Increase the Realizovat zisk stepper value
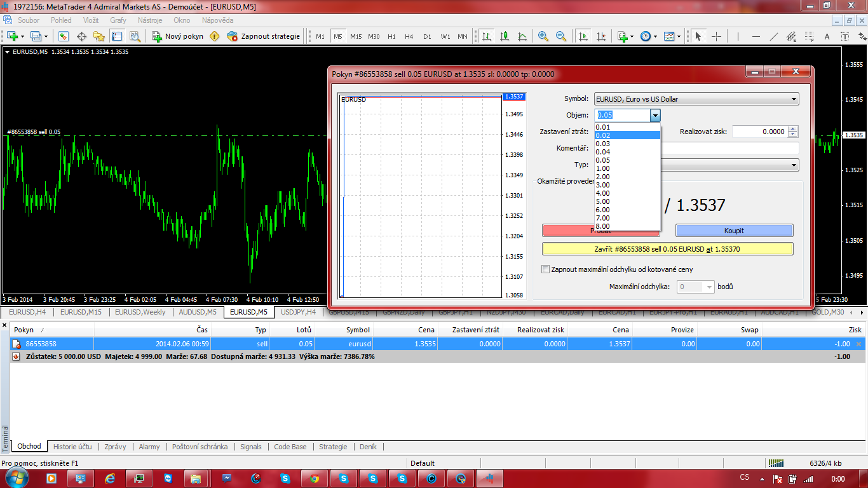Viewport: 868px width, 488px height. click(792, 129)
